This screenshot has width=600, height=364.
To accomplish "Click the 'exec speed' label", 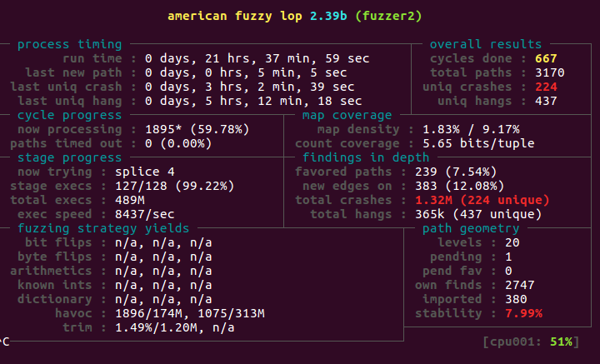I will point(55,214).
